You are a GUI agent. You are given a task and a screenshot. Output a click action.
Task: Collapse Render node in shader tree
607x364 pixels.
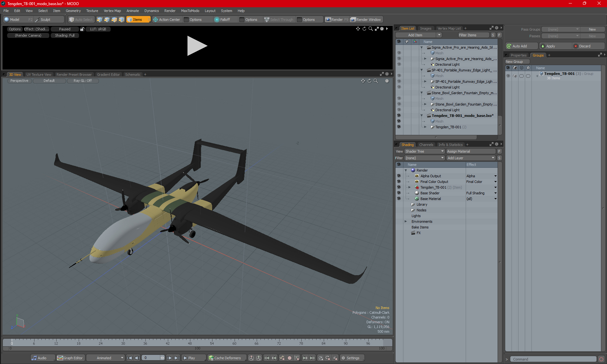pos(406,170)
